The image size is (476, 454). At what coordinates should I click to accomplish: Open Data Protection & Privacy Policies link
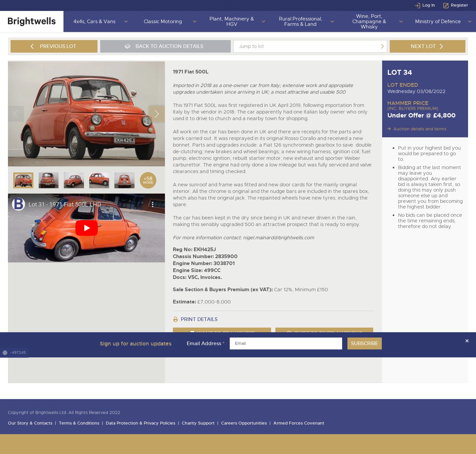[140, 423]
